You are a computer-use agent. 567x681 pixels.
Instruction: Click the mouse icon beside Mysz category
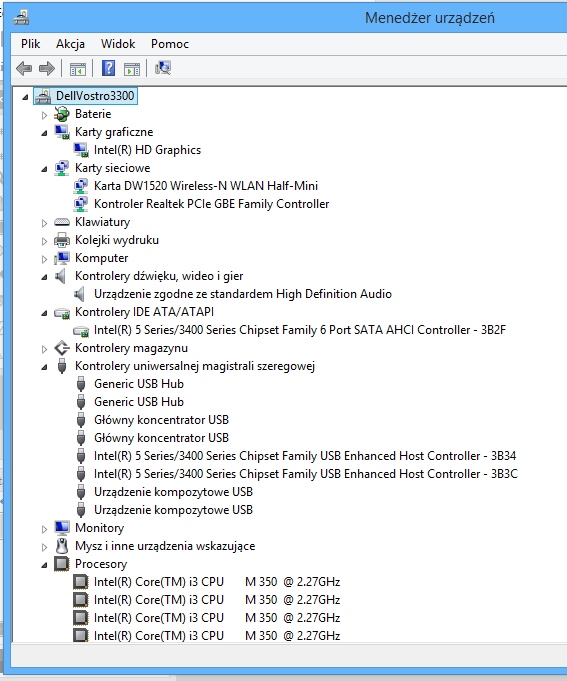[x=62, y=545]
